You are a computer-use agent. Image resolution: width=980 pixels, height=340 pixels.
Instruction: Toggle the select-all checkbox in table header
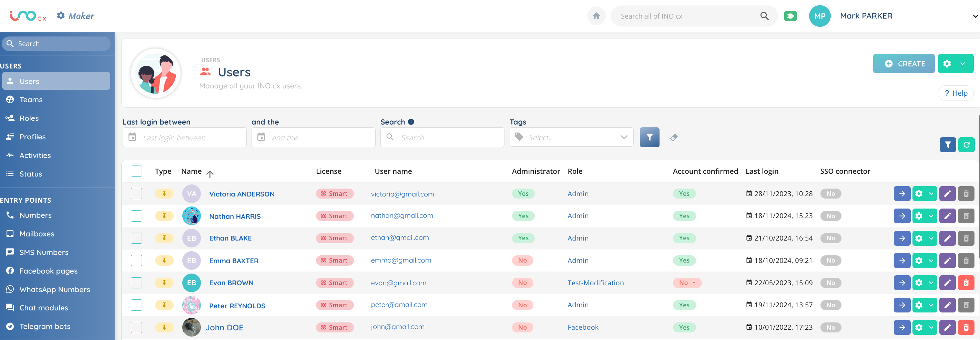coord(136,171)
